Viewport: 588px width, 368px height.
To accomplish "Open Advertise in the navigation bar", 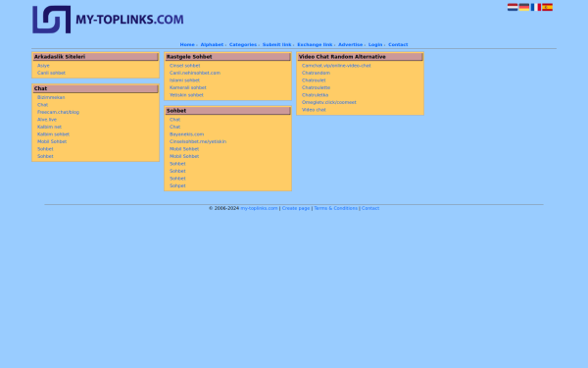I will 350,45.
